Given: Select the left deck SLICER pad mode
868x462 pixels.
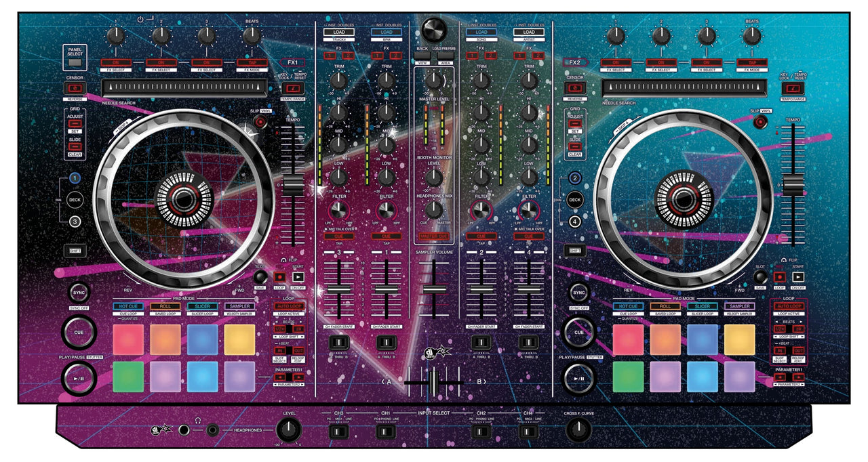Looking at the screenshot, I should pyautogui.click(x=203, y=307).
